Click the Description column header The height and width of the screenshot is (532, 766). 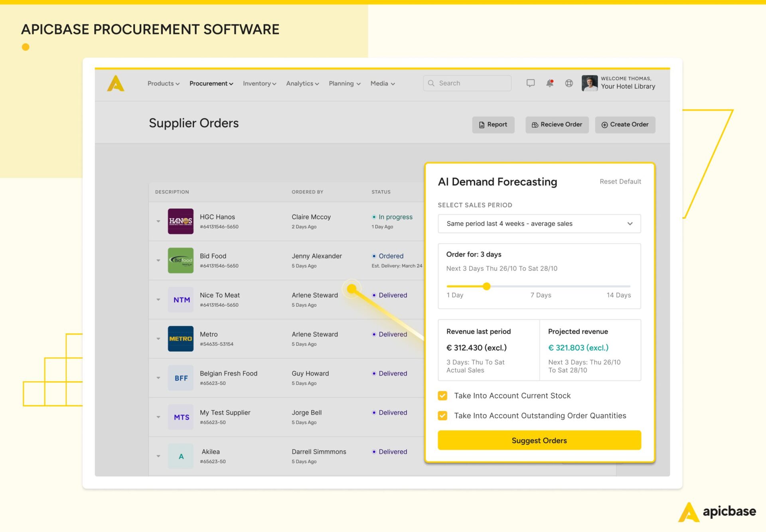(172, 192)
